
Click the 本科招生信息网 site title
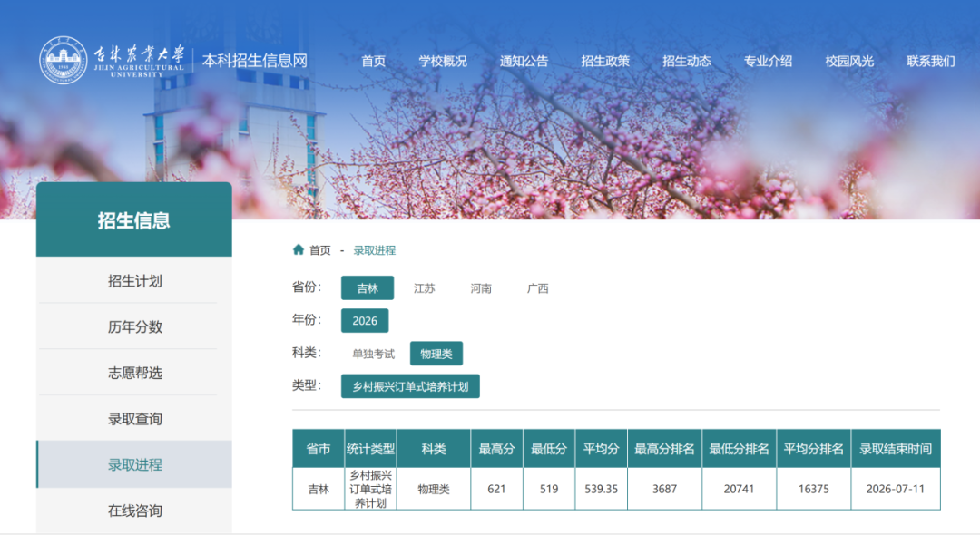(255, 61)
